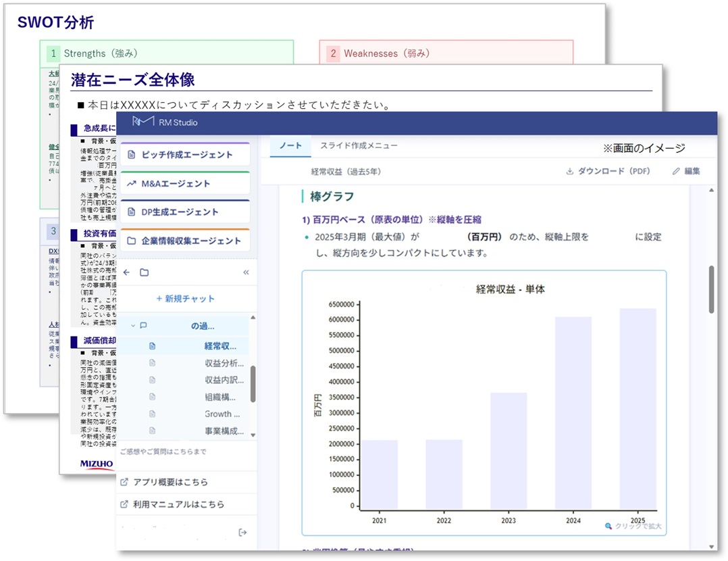This screenshot has width=728, height=561.
Task: Click document icon next to 収益分析 note
Action: (152, 363)
